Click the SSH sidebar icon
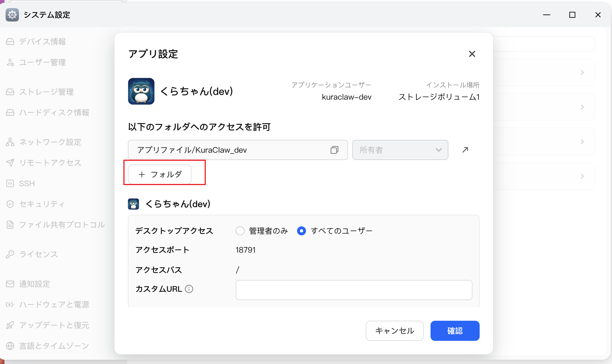This screenshot has width=612, height=364. click(x=10, y=183)
